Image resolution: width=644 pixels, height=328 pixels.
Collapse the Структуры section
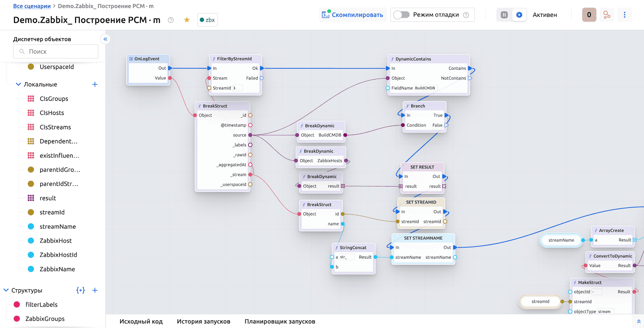[6, 290]
